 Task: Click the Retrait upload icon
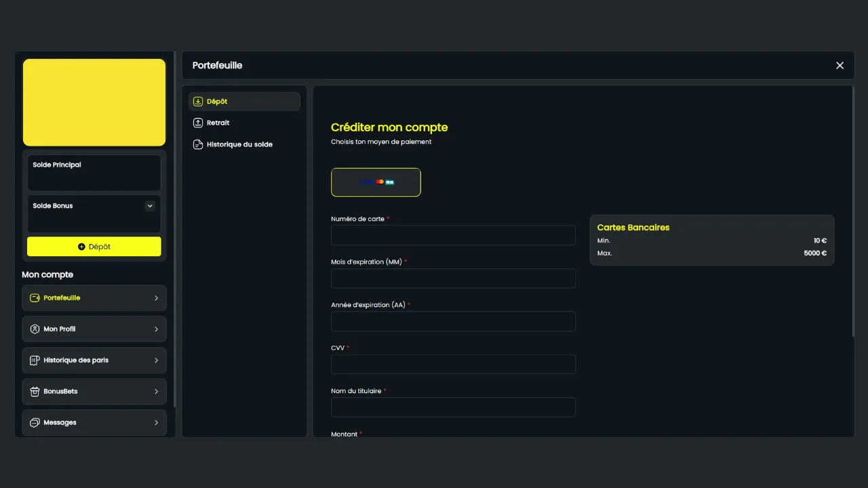[x=198, y=123]
